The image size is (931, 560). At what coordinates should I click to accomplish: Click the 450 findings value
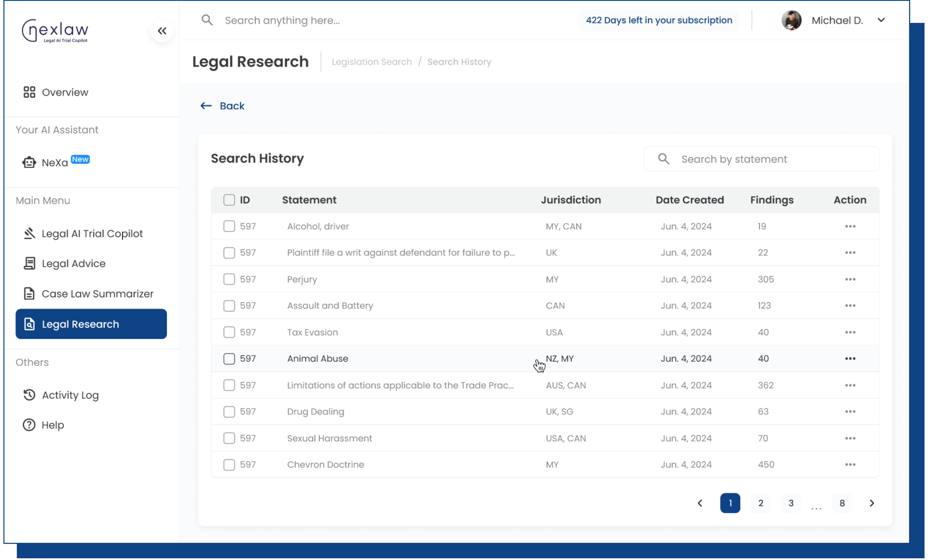tap(766, 465)
